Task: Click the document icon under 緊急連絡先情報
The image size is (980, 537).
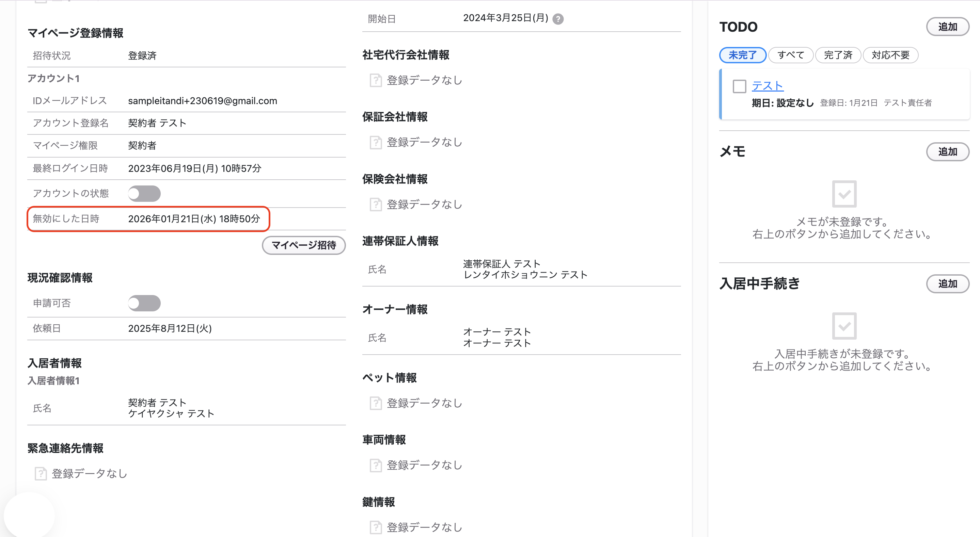Action: (x=40, y=473)
